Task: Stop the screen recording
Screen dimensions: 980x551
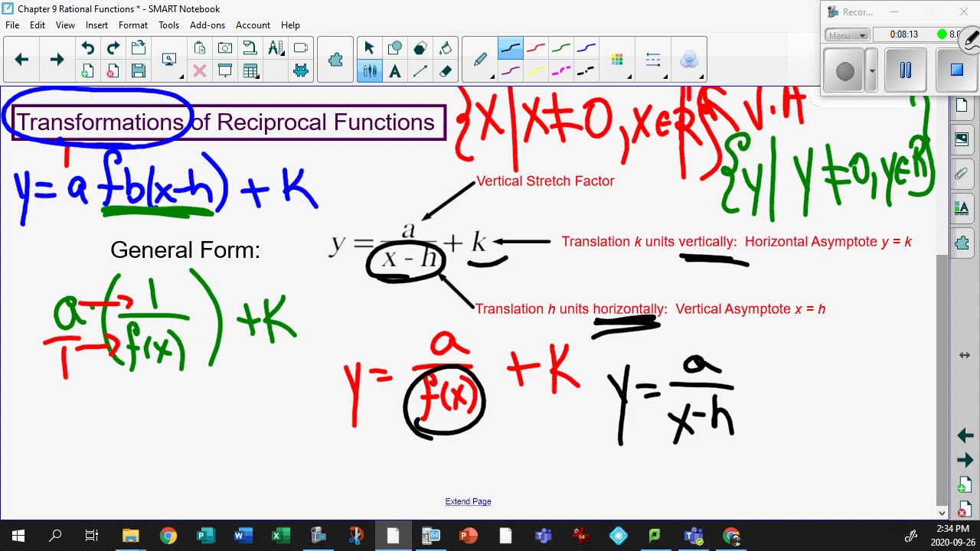Action: (x=955, y=70)
